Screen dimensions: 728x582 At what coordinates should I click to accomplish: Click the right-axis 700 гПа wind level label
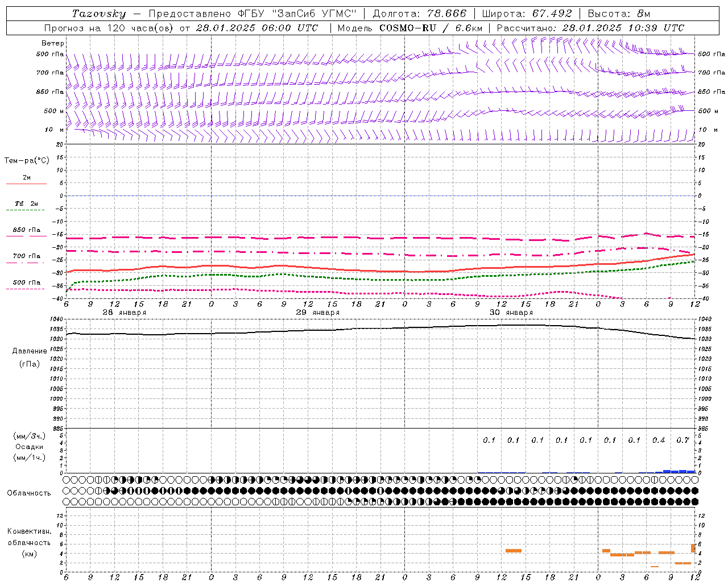pos(712,73)
